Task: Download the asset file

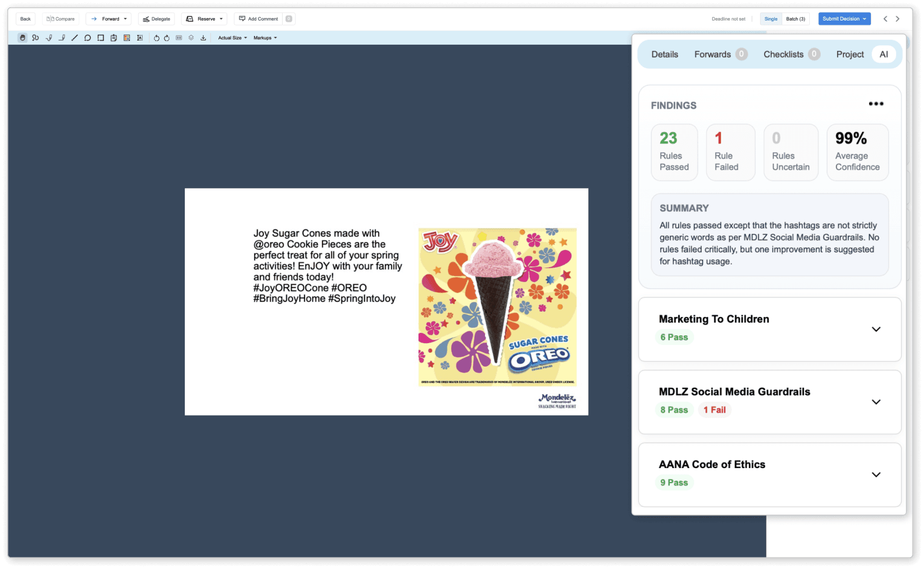Action: click(x=204, y=37)
